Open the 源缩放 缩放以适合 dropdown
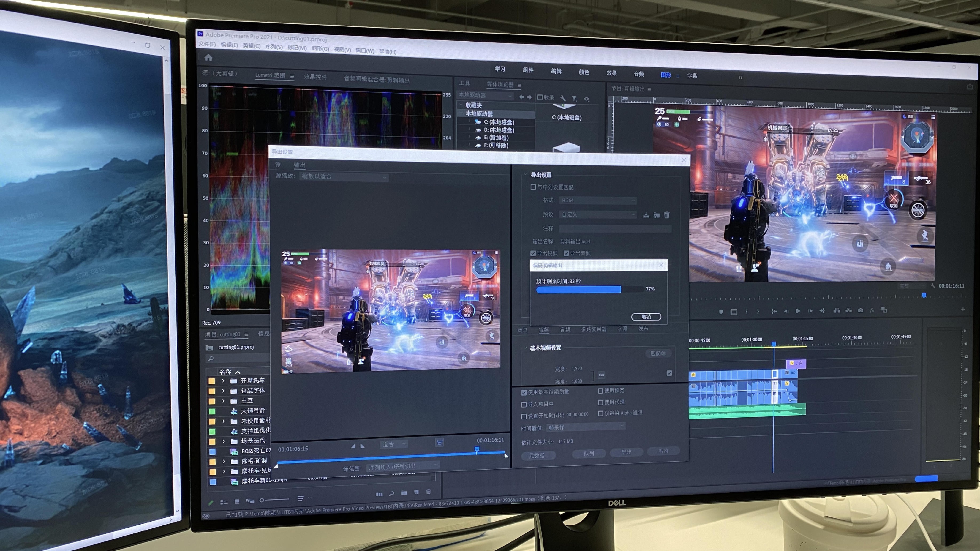The width and height of the screenshot is (980, 551). (x=344, y=177)
